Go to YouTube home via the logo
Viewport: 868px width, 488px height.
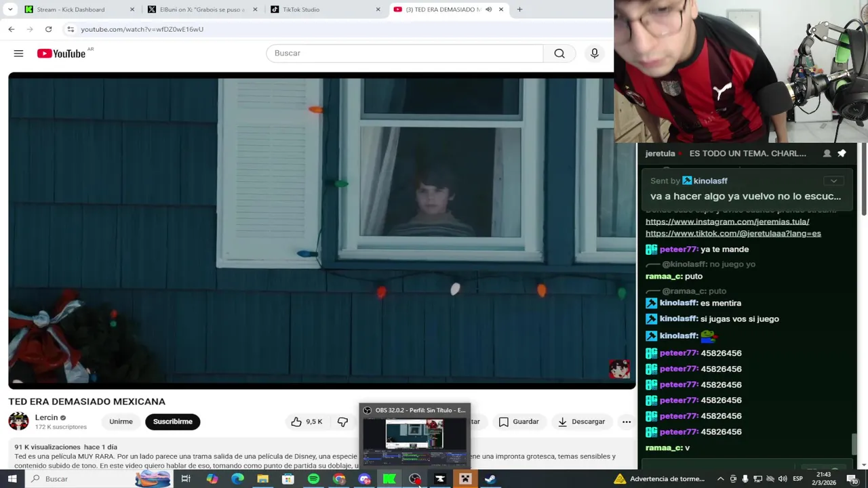(61, 54)
